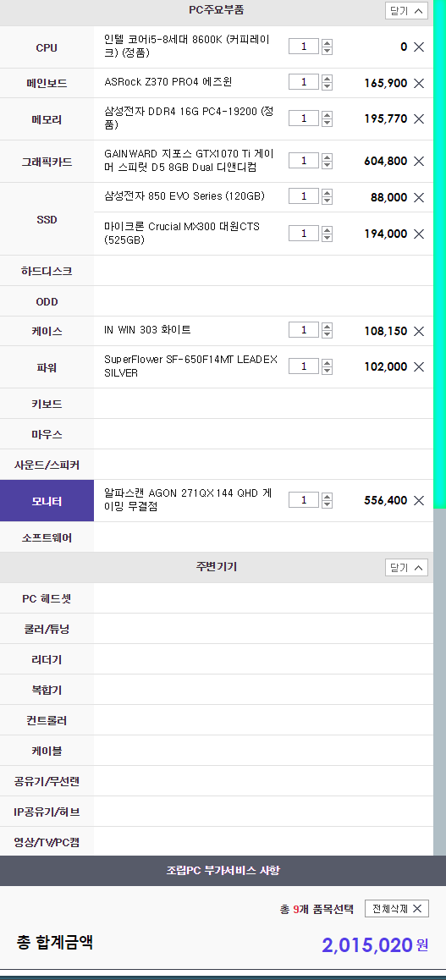Click the memory quantity input field
Viewport: 446px width, 980px height.
(304, 118)
